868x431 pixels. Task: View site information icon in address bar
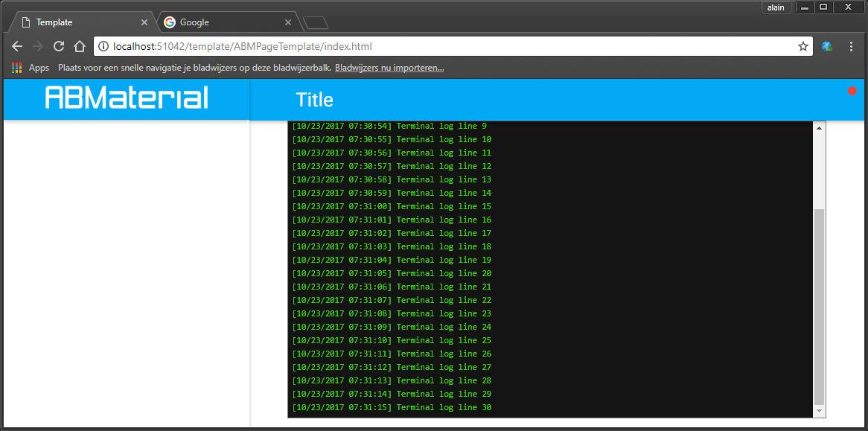pos(103,46)
